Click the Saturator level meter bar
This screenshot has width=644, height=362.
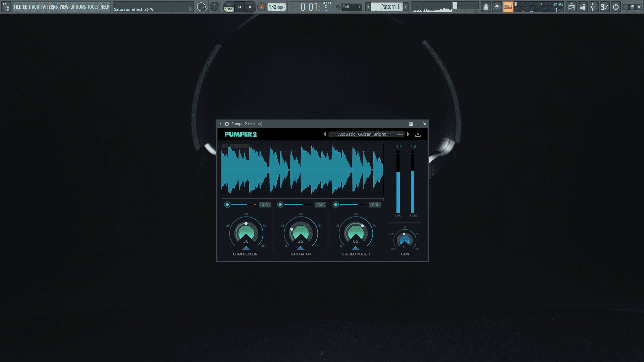point(298,204)
